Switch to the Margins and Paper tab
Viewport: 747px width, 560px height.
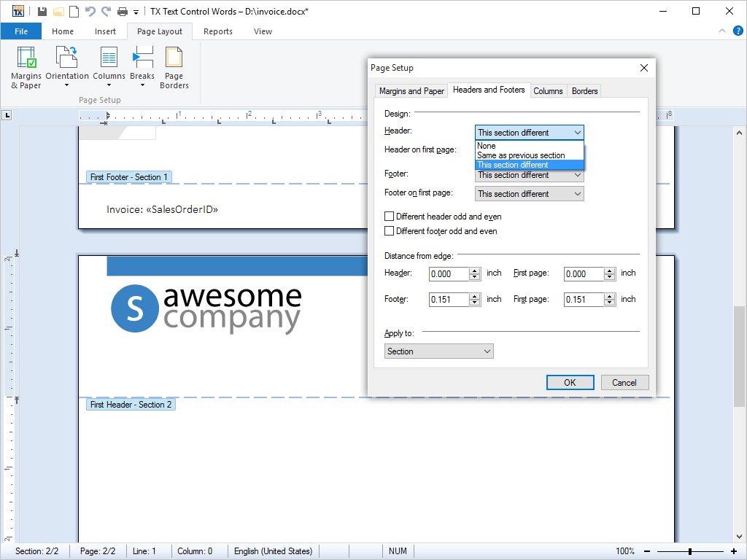tap(411, 90)
